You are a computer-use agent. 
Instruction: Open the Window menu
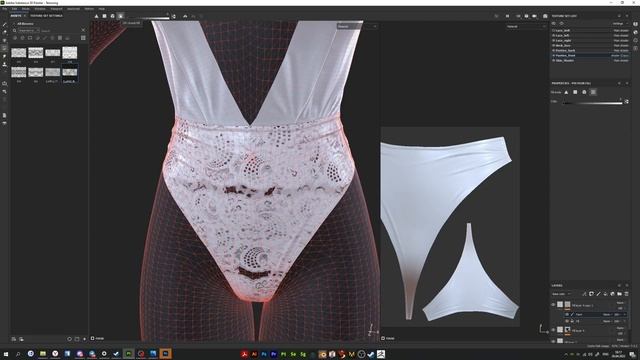pyautogui.click(x=40, y=9)
